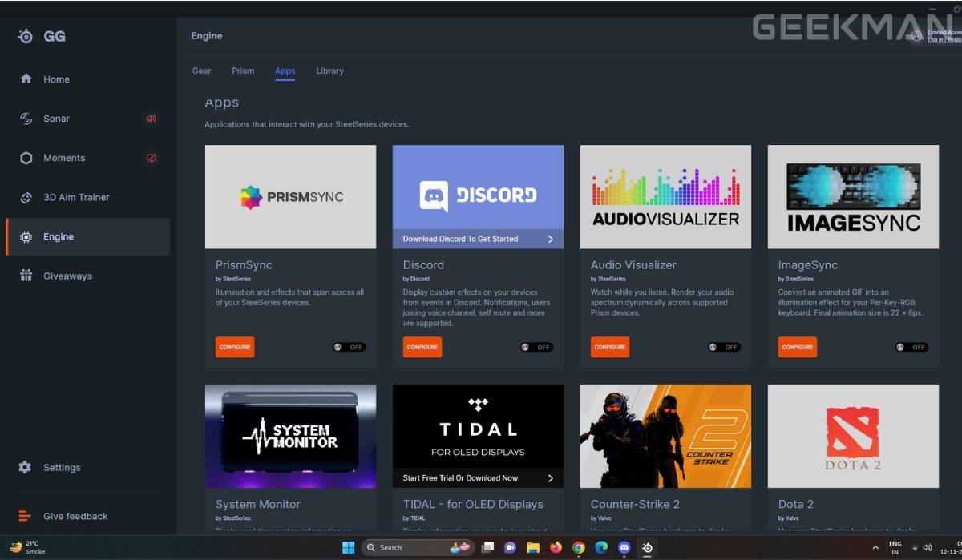Open 3D Aim Trainer from the sidebar label

coord(76,197)
